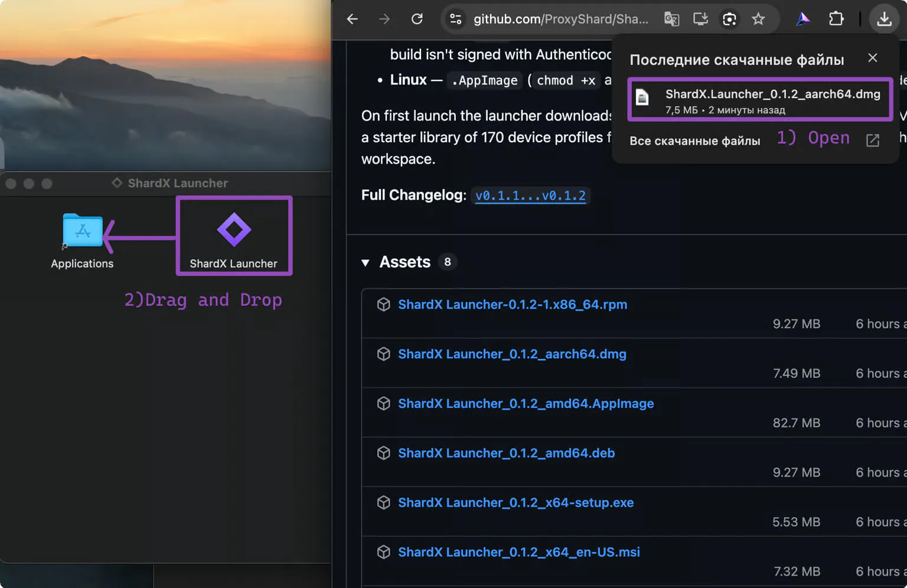Click the package icon beside the dmg asset
907x588 pixels.
click(x=384, y=354)
